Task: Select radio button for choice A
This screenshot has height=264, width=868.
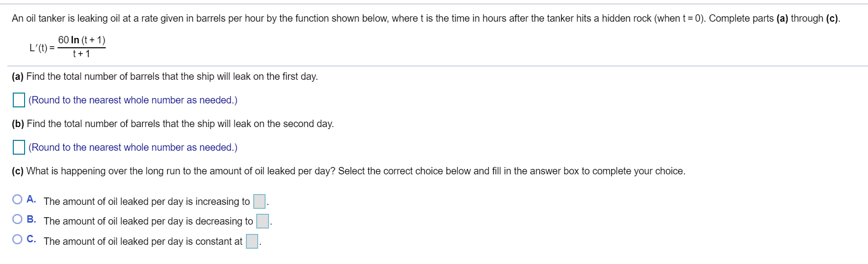Action: pos(18,199)
